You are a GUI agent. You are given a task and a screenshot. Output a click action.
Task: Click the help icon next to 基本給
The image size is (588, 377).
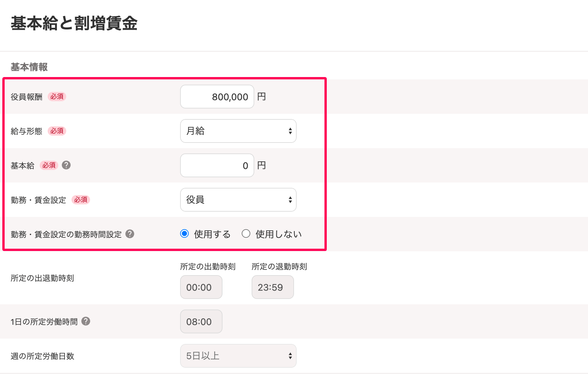[66, 165]
